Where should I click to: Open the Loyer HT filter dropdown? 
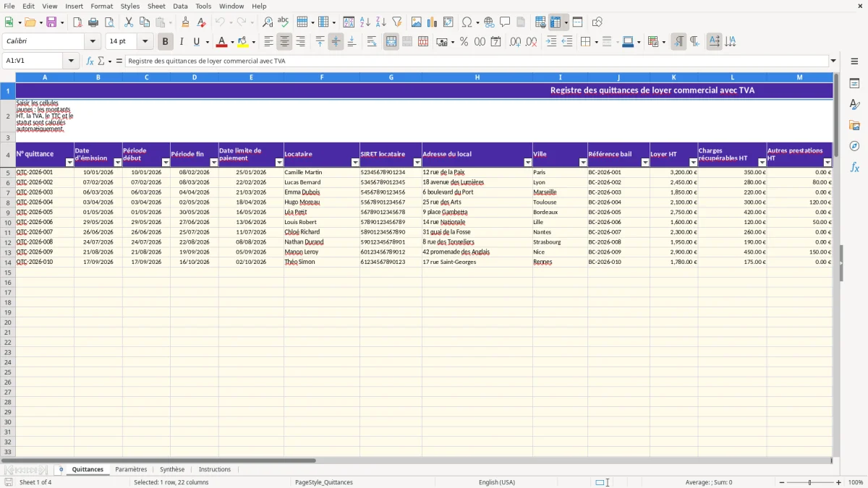click(x=693, y=163)
